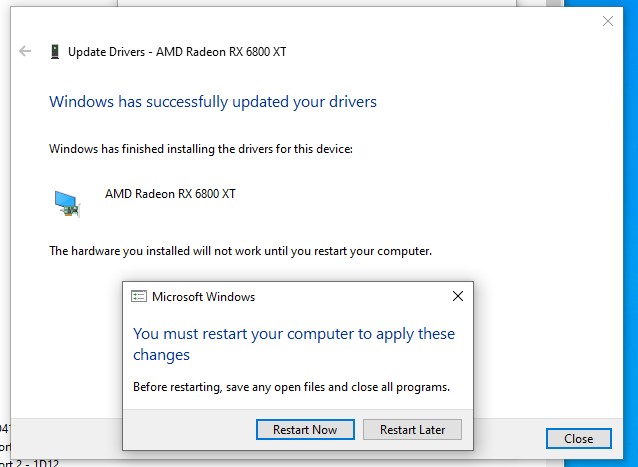
Task: Close the Update Drivers window with X
Action: [608, 21]
